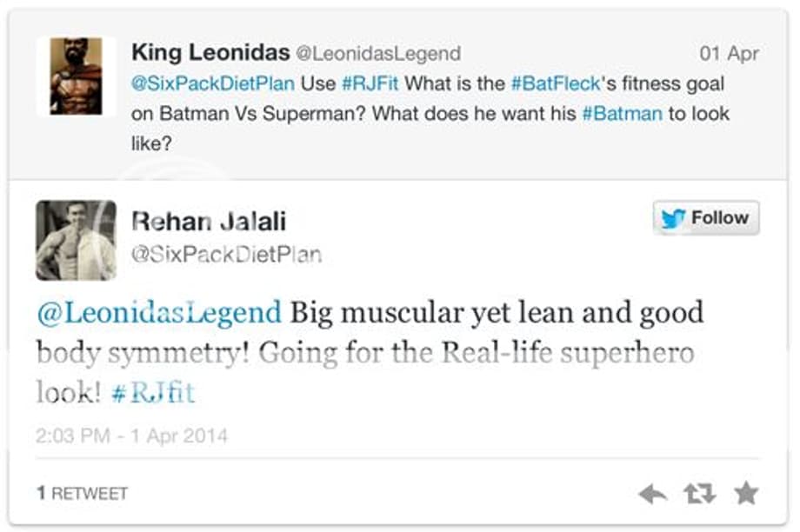
Task: Open the #BatFleck hashtag
Action: (x=556, y=84)
